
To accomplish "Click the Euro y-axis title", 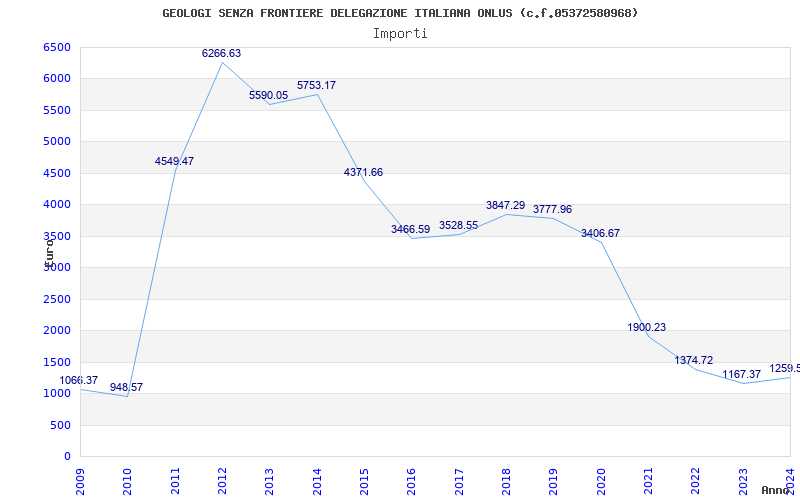I will [x=49, y=253].
